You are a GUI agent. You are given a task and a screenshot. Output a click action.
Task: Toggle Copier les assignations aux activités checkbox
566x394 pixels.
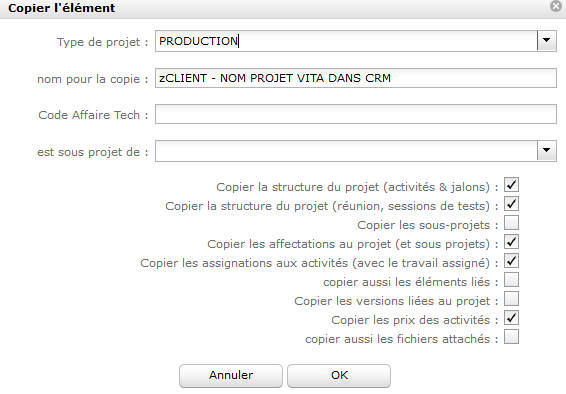pos(511,261)
